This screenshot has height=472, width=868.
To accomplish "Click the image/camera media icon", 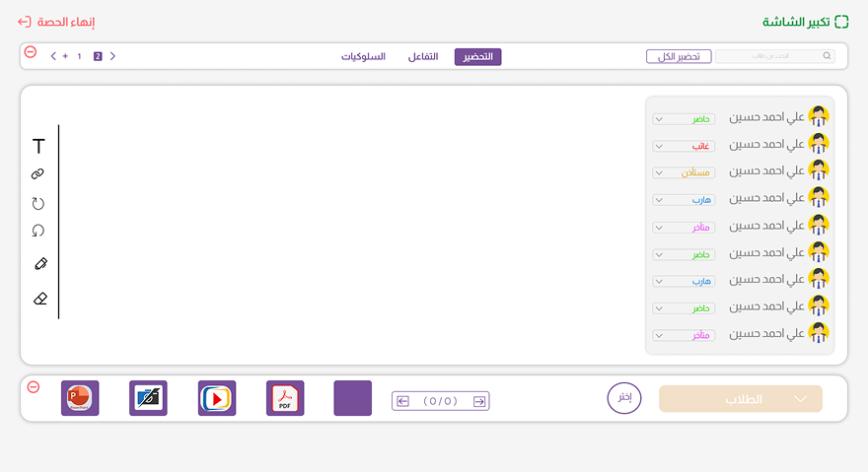I will pos(148,398).
